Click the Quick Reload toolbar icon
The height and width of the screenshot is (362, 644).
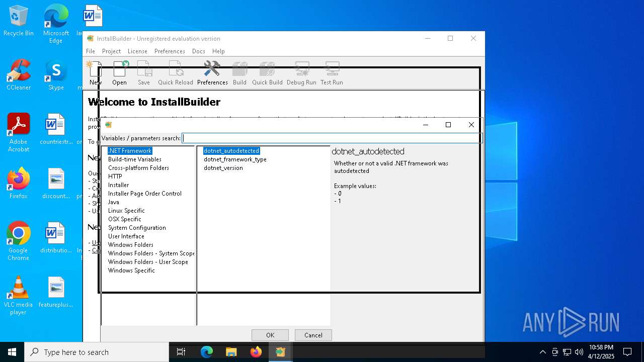176,73
